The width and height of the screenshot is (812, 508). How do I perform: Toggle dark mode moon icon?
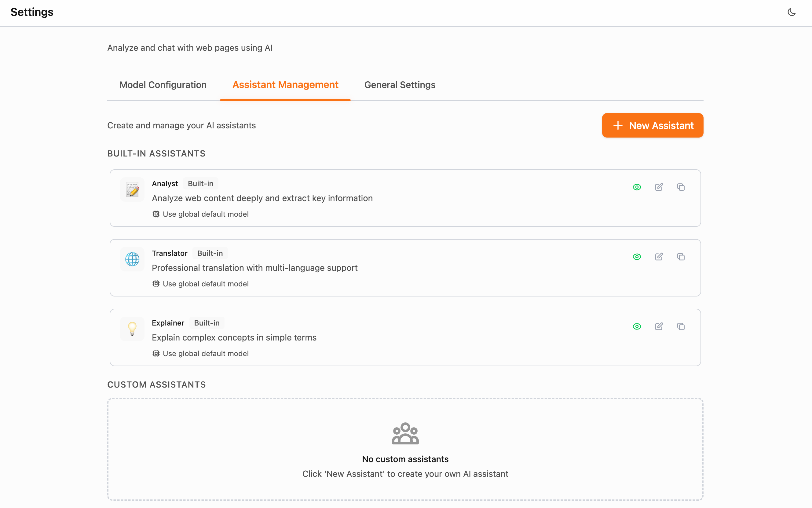pyautogui.click(x=791, y=13)
